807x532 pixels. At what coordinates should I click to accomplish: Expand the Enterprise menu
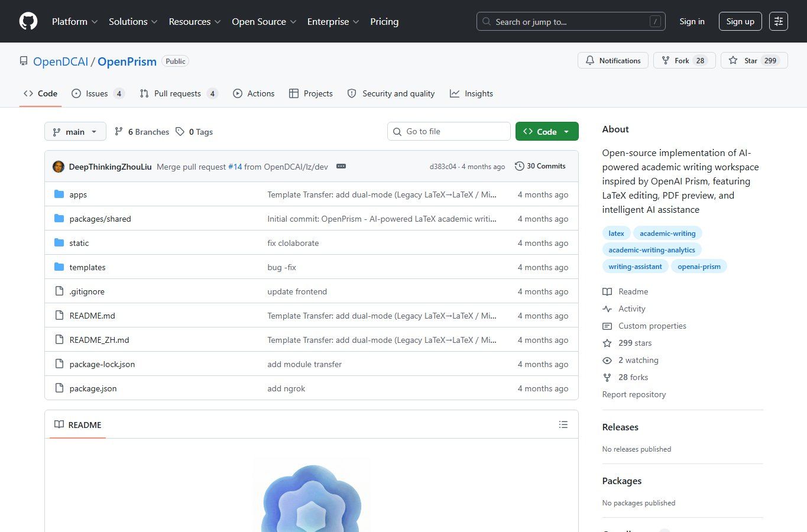coord(333,21)
